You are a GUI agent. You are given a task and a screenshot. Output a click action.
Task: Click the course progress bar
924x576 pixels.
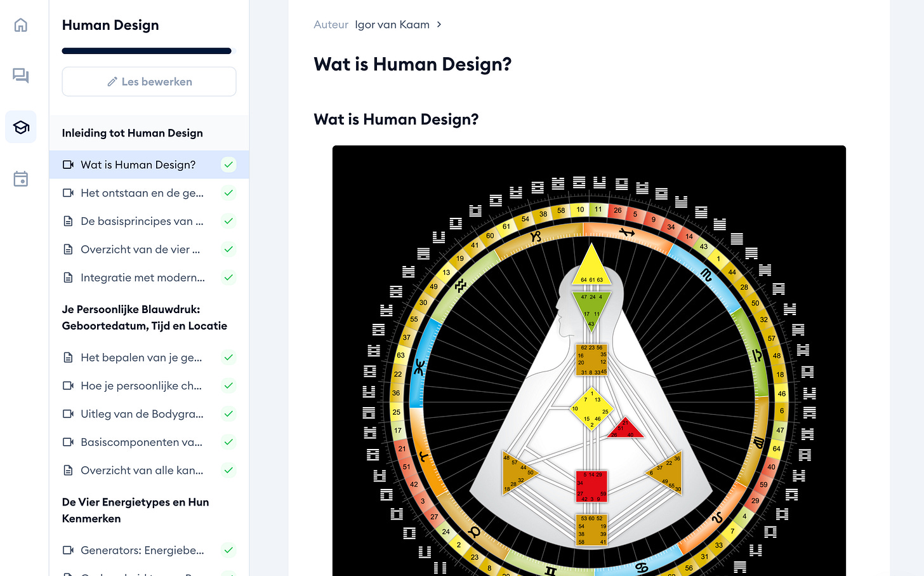pyautogui.click(x=149, y=51)
